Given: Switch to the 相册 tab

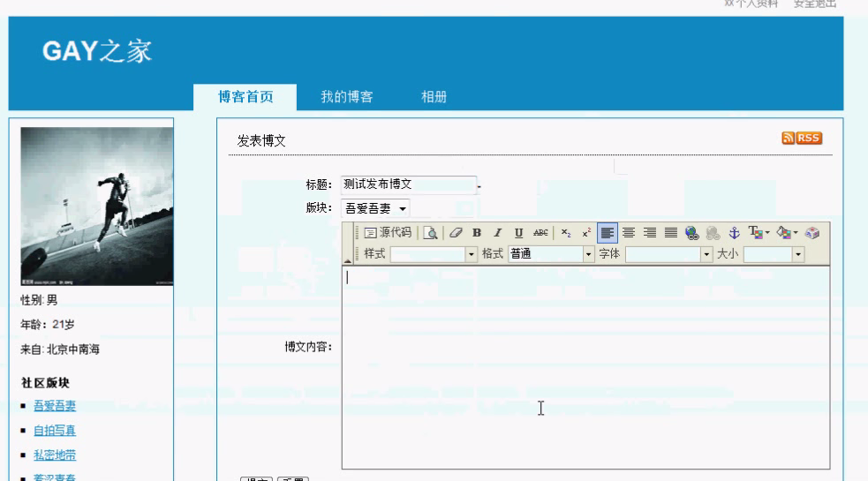Looking at the screenshot, I should [434, 97].
